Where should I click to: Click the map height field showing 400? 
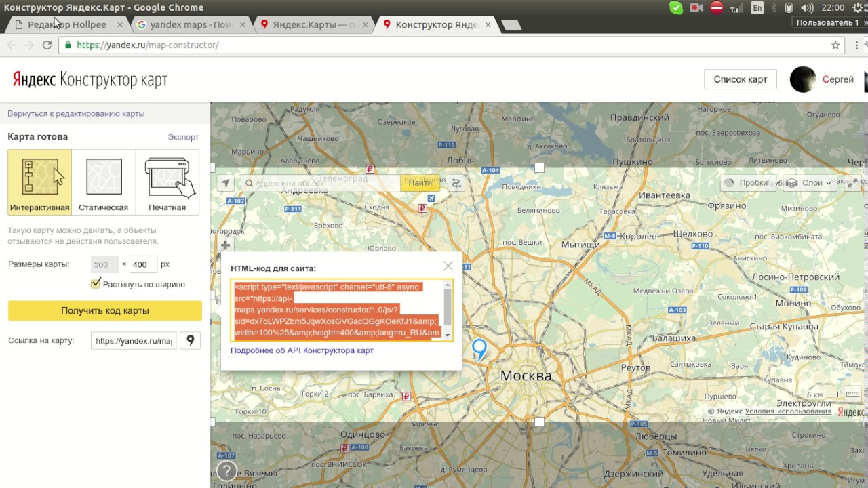click(144, 264)
